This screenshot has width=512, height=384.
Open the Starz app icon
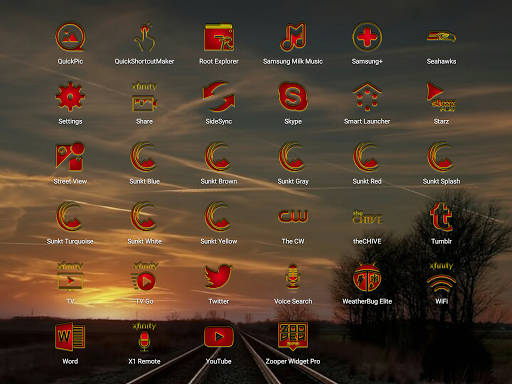click(441, 97)
